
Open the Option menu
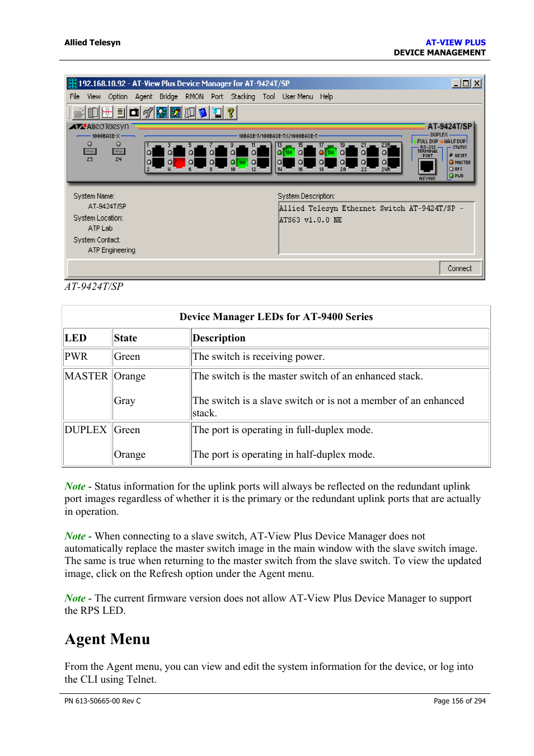pyautogui.click(x=118, y=96)
